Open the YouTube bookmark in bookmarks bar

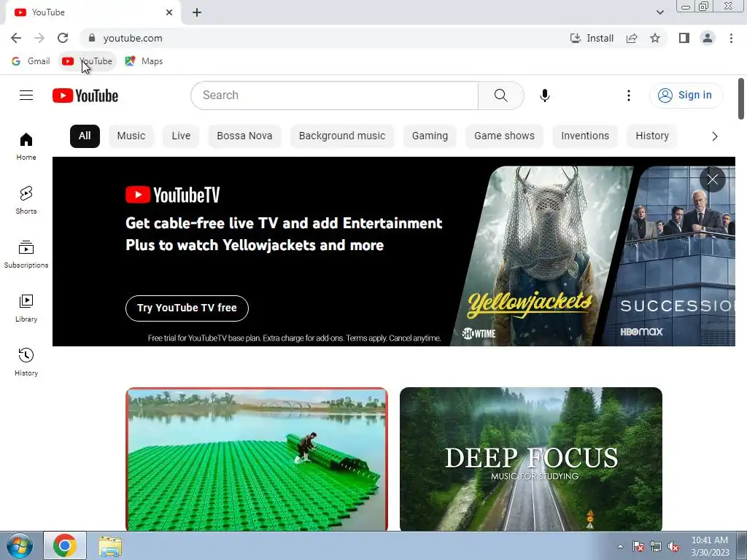coord(88,61)
